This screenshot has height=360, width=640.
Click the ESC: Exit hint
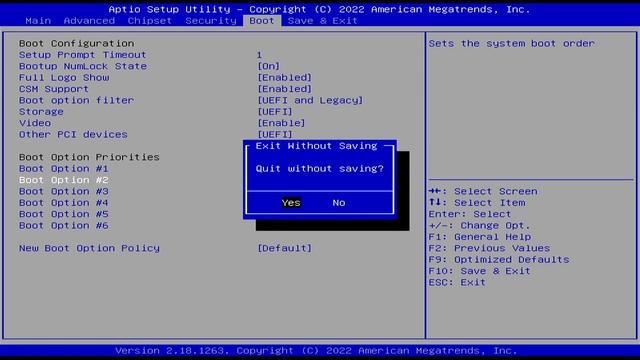pyautogui.click(x=457, y=282)
